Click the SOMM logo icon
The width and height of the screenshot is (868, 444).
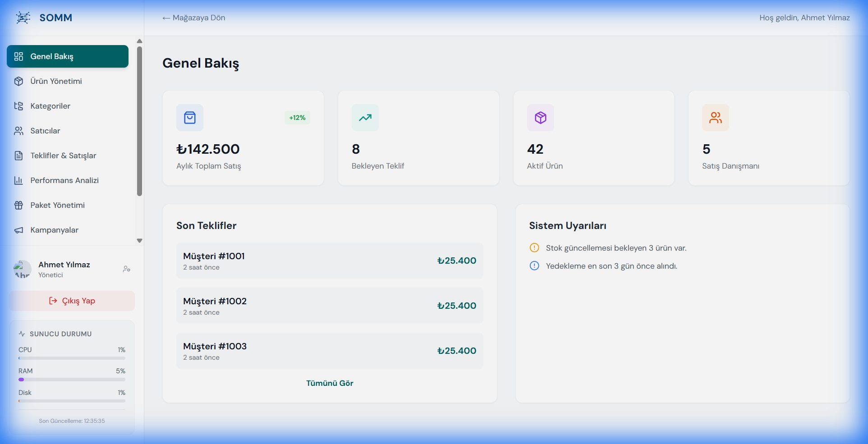coord(23,18)
